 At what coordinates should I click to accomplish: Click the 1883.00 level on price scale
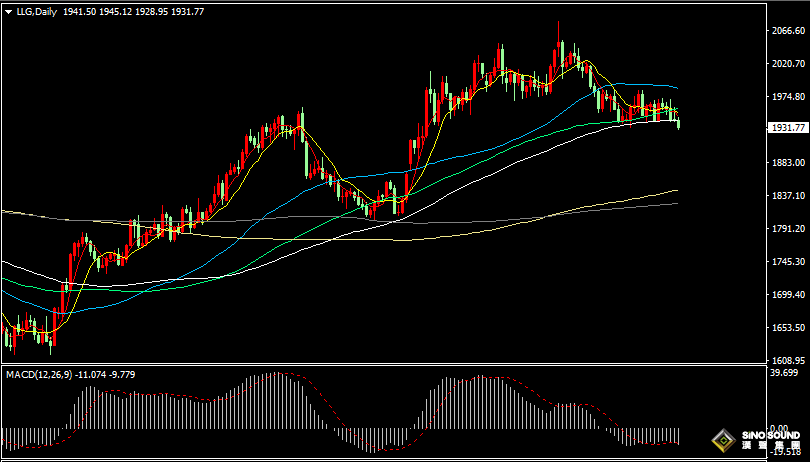coord(788,162)
